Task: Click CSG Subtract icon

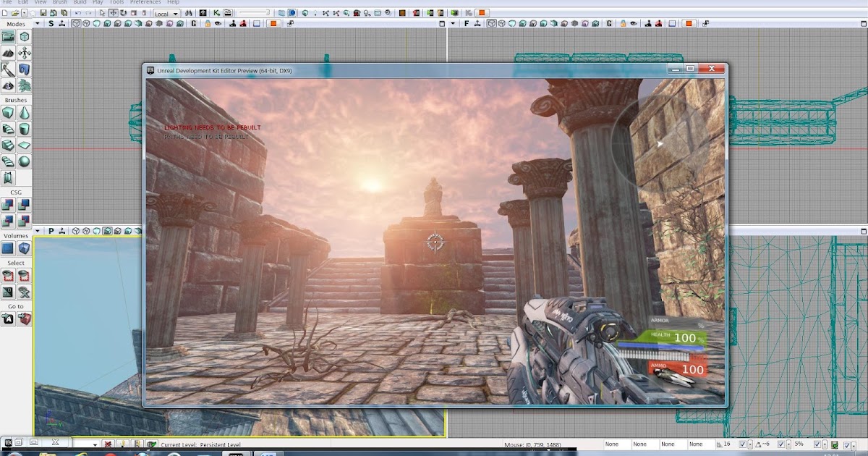Action: point(25,206)
